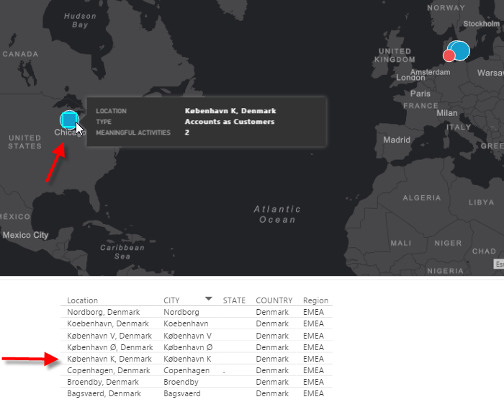Select the Bagsvaerd, Denmark location cell
This screenshot has height=420, width=504.
pyautogui.click(x=104, y=393)
